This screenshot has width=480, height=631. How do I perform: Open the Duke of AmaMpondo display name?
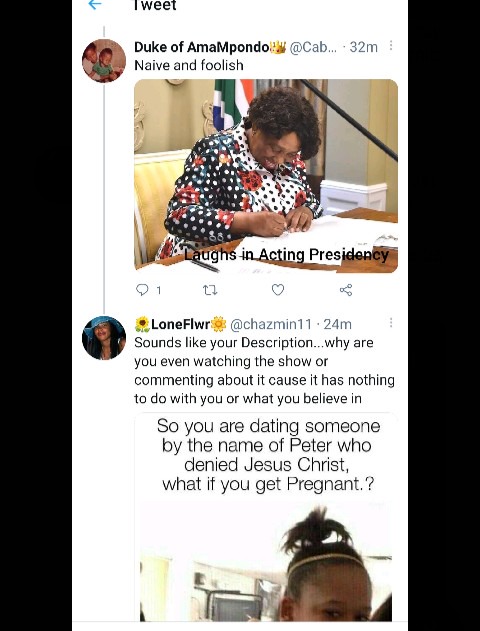click(210, 47)
